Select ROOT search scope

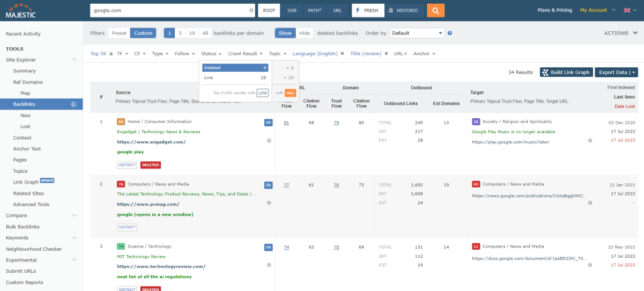pyautogui.click(x=269, y=11)
